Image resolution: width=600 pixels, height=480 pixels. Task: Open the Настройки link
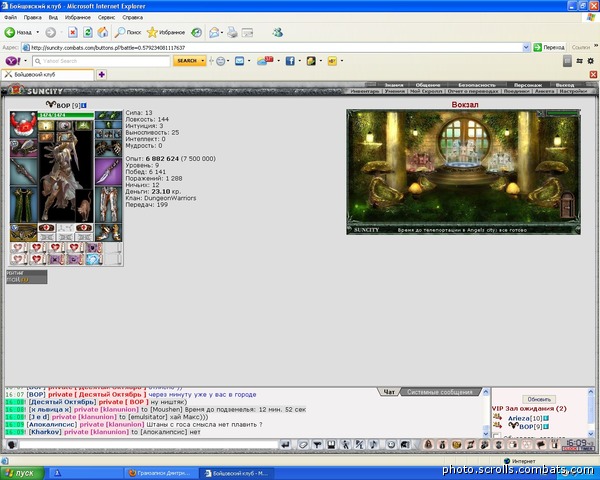573,91
